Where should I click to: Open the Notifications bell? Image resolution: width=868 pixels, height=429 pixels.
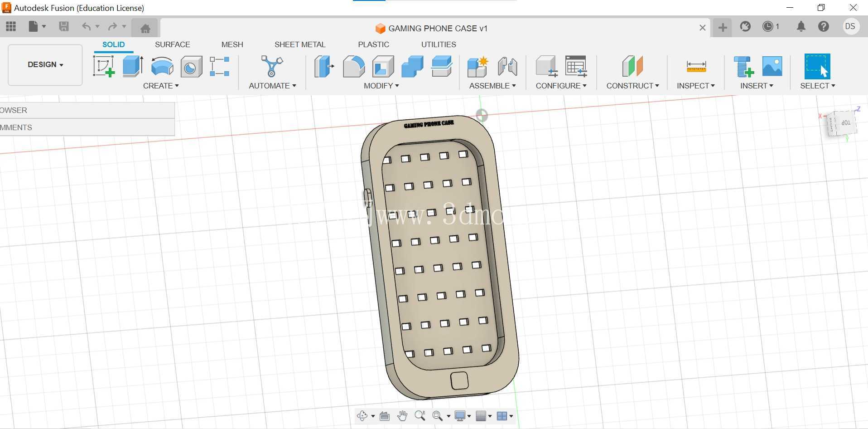point(801,27)
